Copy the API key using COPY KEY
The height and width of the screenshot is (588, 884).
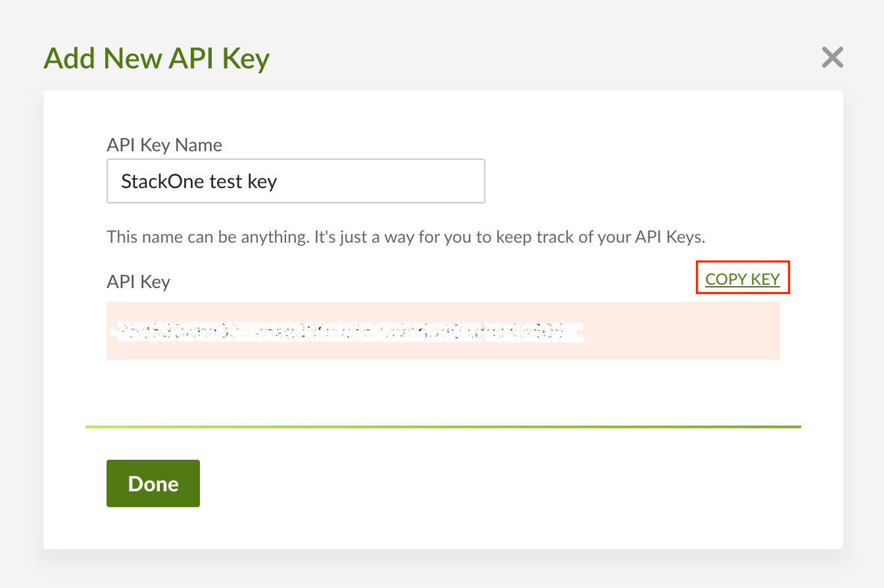coord(742,279)
